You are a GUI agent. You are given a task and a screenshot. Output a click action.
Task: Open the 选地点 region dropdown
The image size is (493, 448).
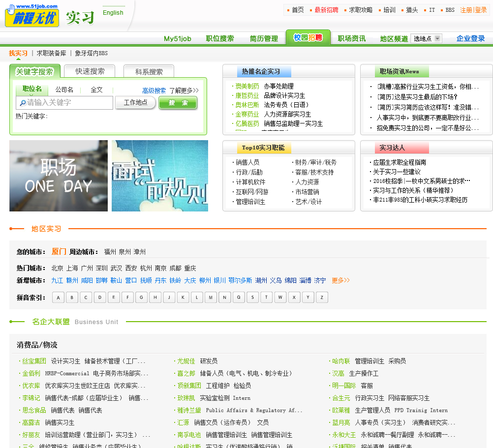tap(427, 39)
